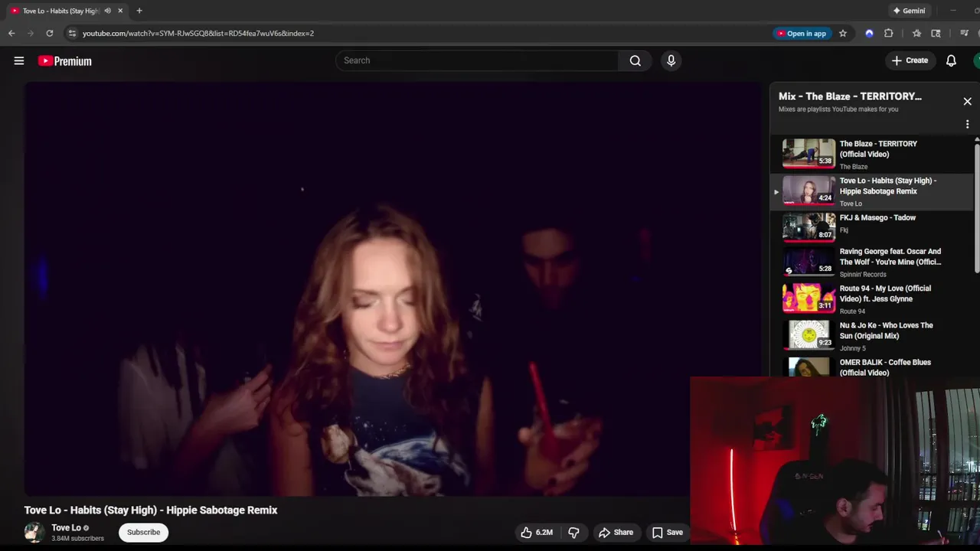Image resolution: width=980 pixels, height=551 pixels.
Task: View site information icon in address bar
Action: pos(72,34)
